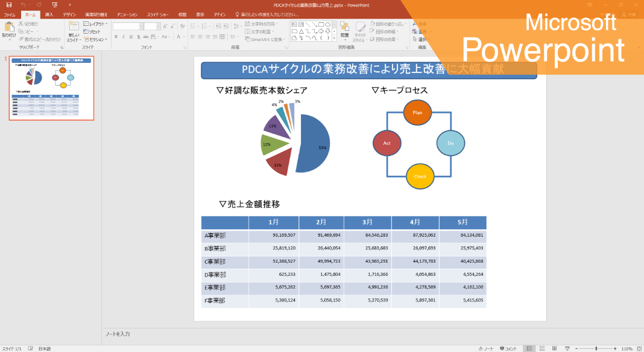Image resolution: width=644 pixels, height=352 pixels.
Task: Open the Insert (挿入) ribbon tab
Action: click(x=49, y=14)
